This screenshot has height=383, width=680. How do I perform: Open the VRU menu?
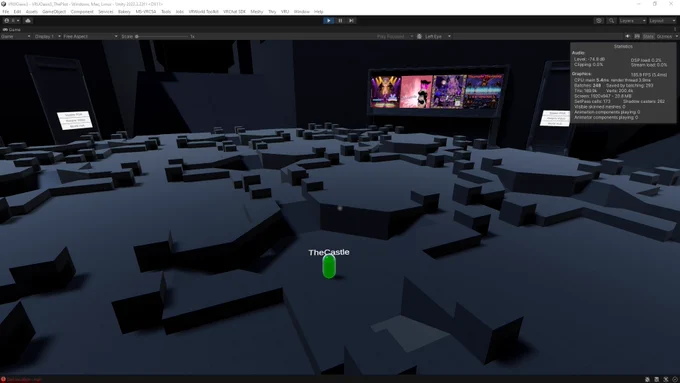click(x=285, y=12)
